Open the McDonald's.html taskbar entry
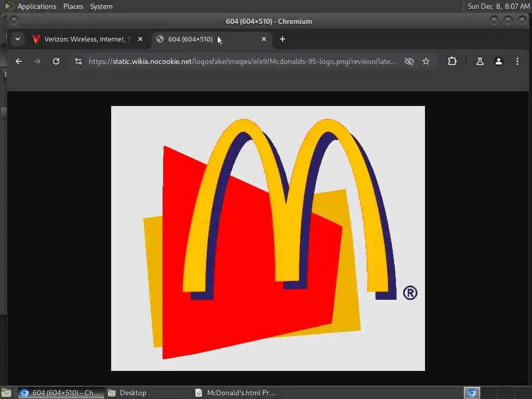 tap(236, 393)
